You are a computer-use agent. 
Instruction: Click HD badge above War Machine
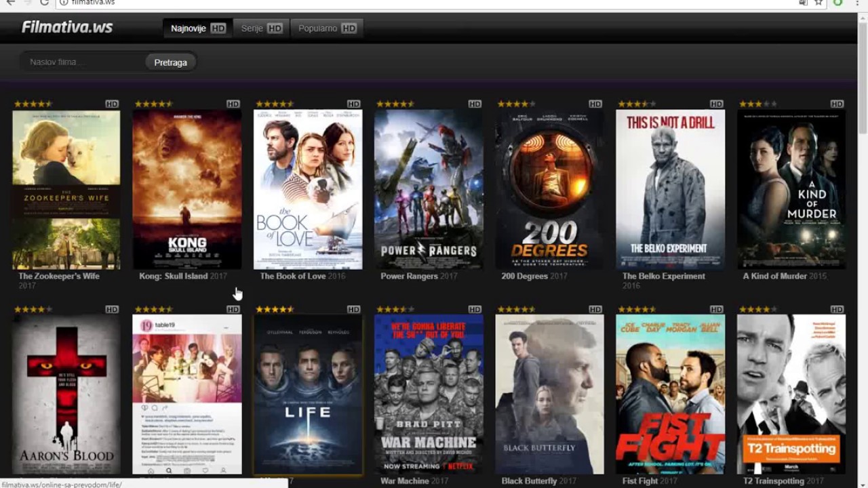[x=475, y=309]
